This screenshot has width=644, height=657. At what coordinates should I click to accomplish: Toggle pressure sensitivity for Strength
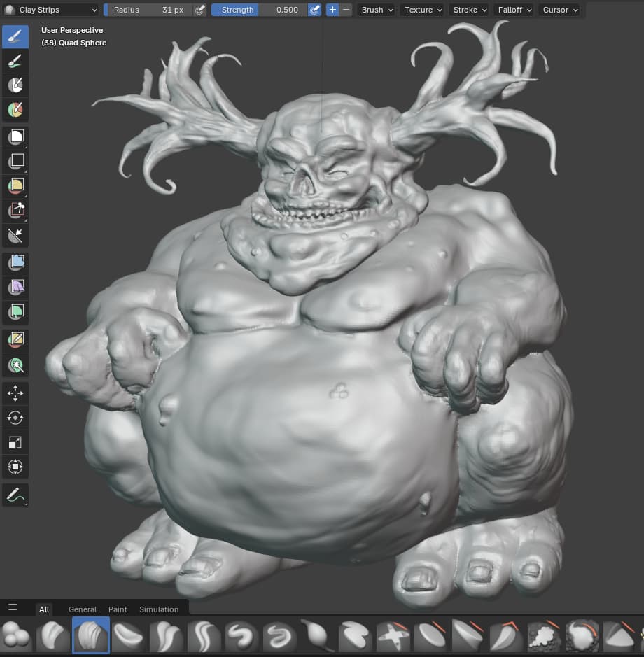point(314,10)
